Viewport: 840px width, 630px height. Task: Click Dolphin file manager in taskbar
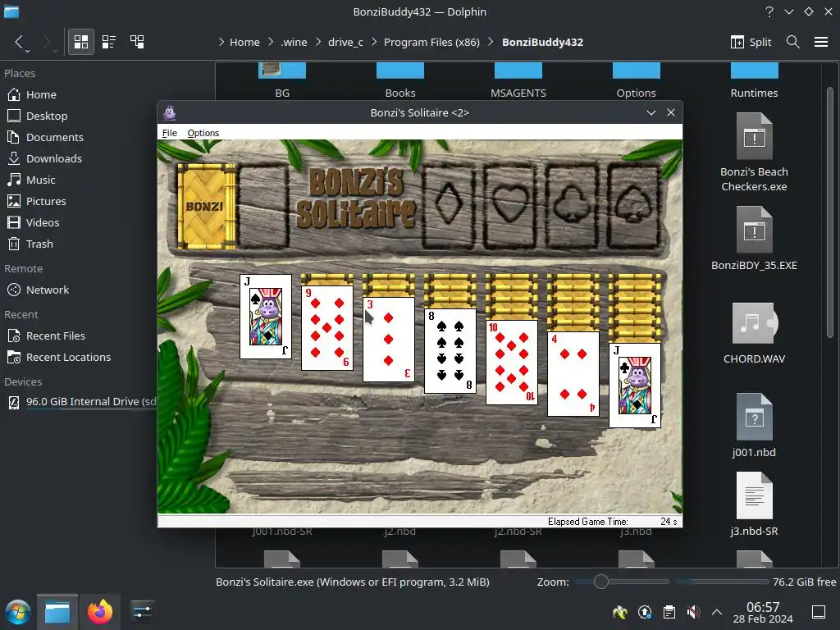pos(57,612)
